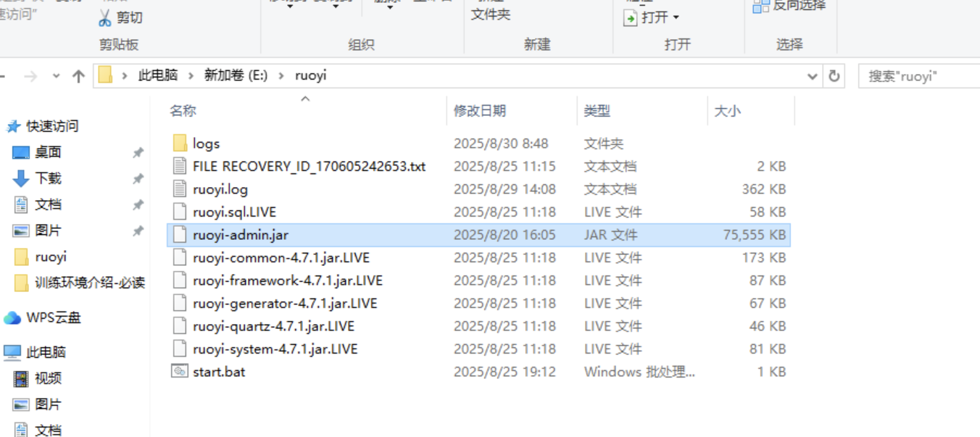Open 桌面 desktop icon in sidebar
This screenshot has height=437, width=980.
[21, 152]
